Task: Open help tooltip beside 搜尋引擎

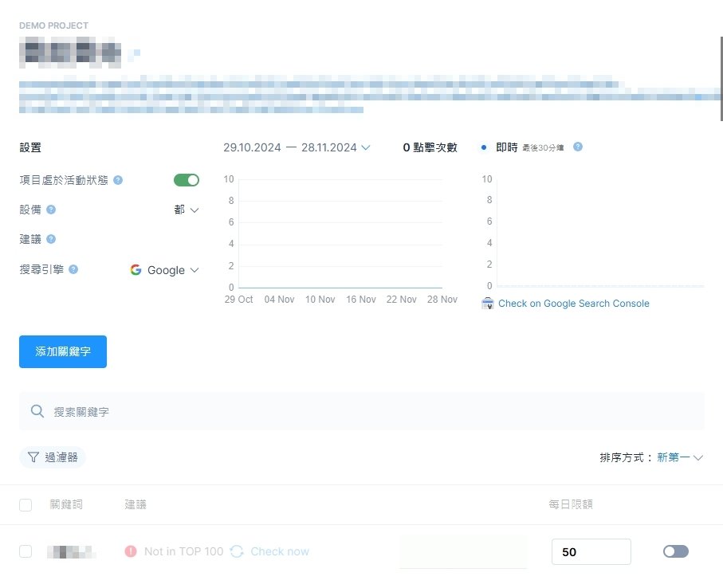Action: point(74,269)
